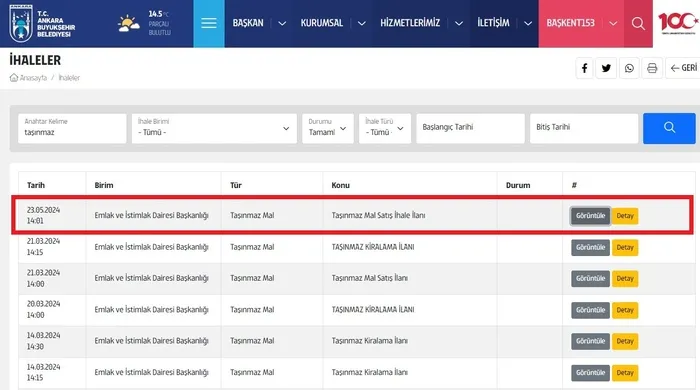The image size is (700, 390).
Task: Click Detay for 14.03.2024 14:15 row
Action: [x=625, y=373]
